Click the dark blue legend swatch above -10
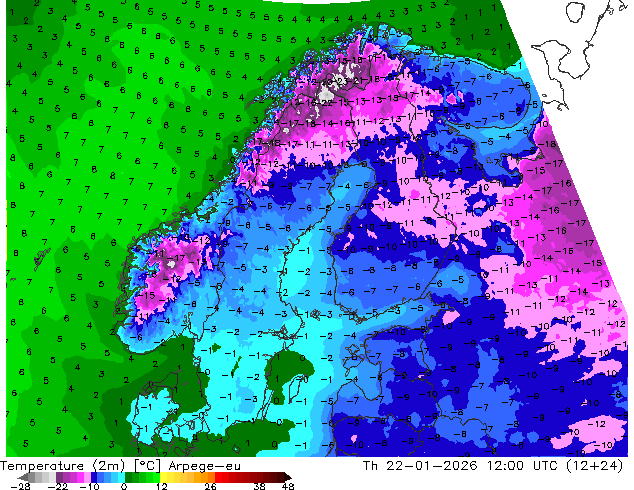 point(94,477)
